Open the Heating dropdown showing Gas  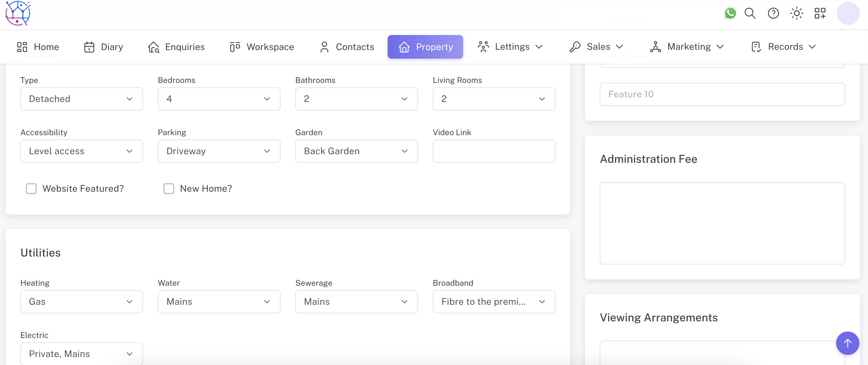pyautogui.click(x=82, y=302)
